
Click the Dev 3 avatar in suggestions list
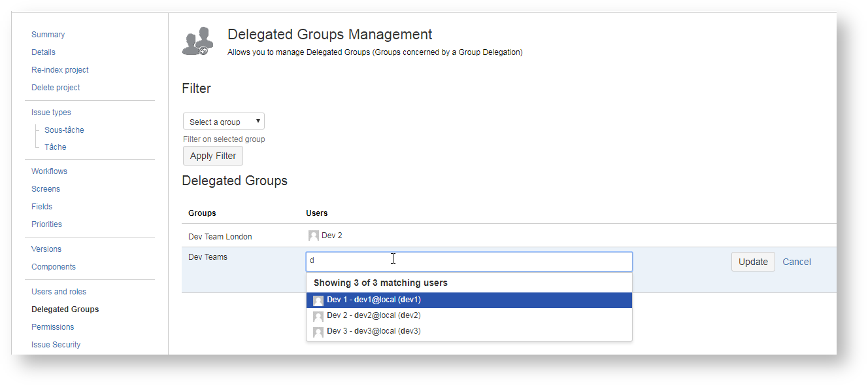(x=318, y=332)
